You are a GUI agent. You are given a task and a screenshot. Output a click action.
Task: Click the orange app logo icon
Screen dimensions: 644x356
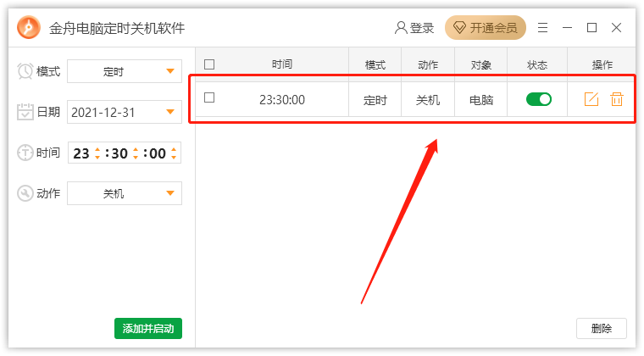(x=29, y=27)
